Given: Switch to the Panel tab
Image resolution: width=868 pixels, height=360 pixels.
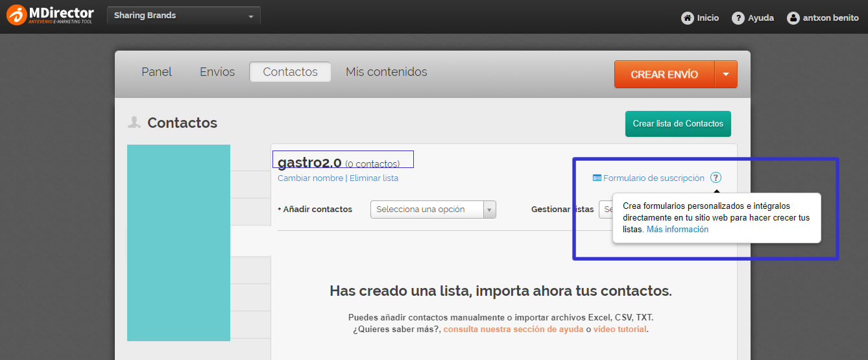Looking at the screenshot, I should (157, 72).
